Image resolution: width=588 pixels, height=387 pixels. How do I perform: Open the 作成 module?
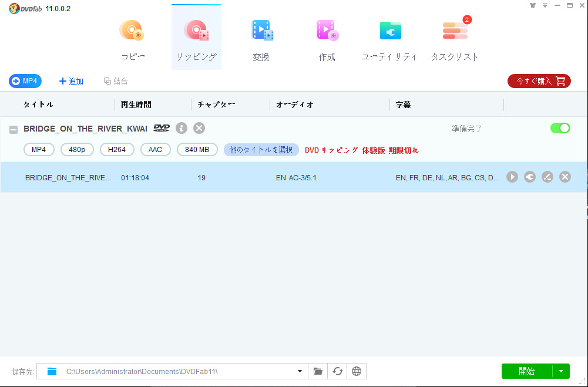click(x=327, y=39)
